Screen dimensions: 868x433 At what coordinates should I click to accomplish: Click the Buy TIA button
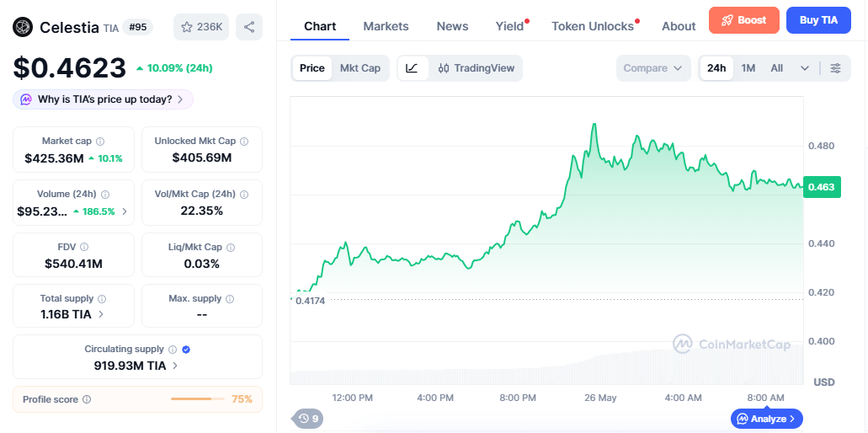click(x=818, y=20)
